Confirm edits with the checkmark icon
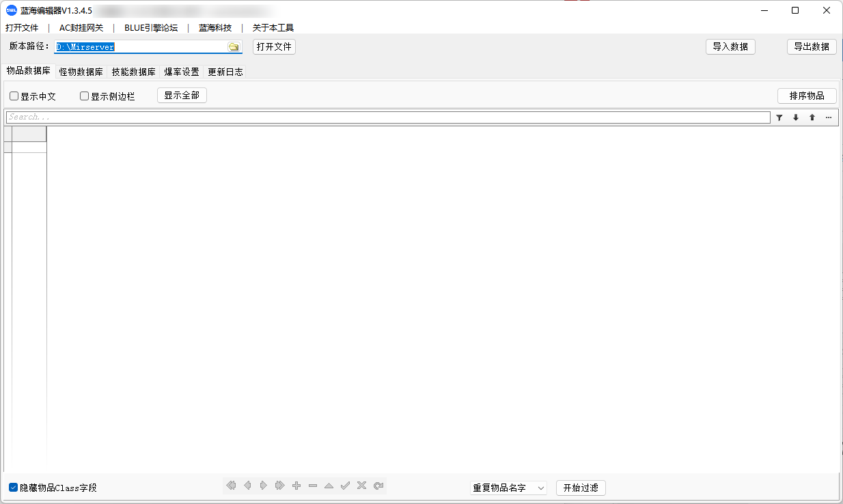 pos(345,485)
